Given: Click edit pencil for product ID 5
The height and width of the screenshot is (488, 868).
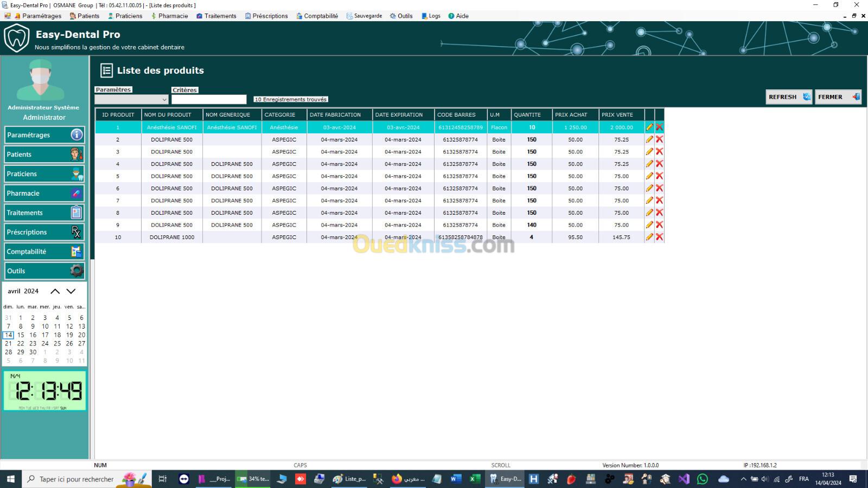Looking at the screenshot, I should [x=649, y=176].
